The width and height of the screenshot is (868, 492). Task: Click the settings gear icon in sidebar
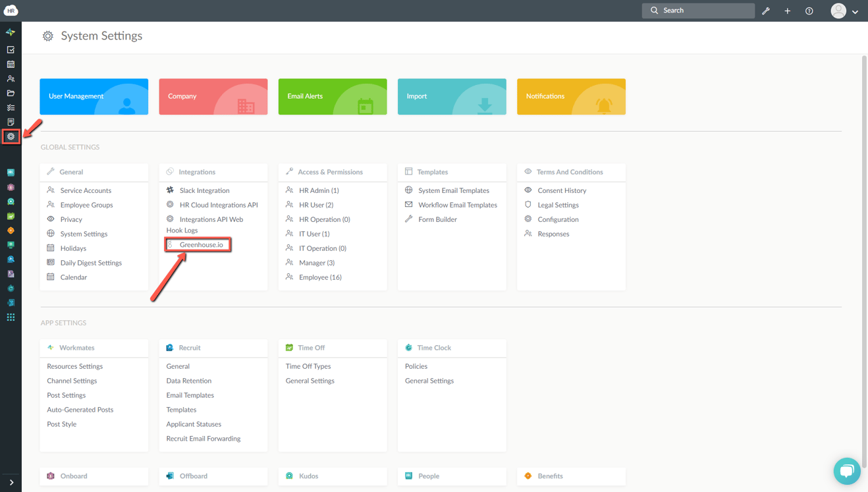(x=11, y=136)
